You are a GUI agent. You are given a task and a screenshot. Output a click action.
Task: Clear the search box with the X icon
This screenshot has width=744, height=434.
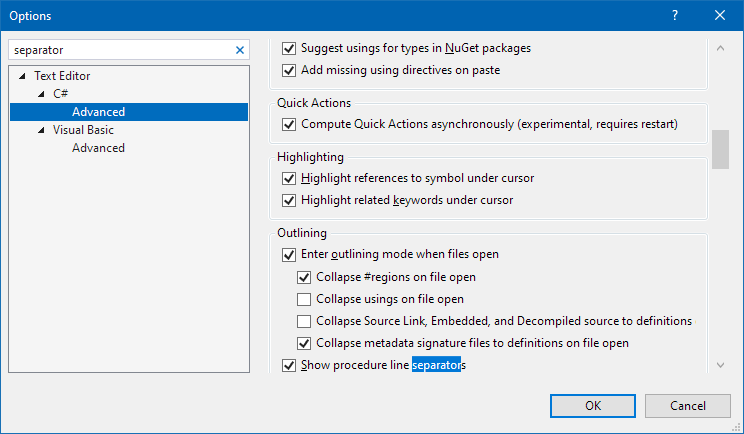tap(240, 49)
